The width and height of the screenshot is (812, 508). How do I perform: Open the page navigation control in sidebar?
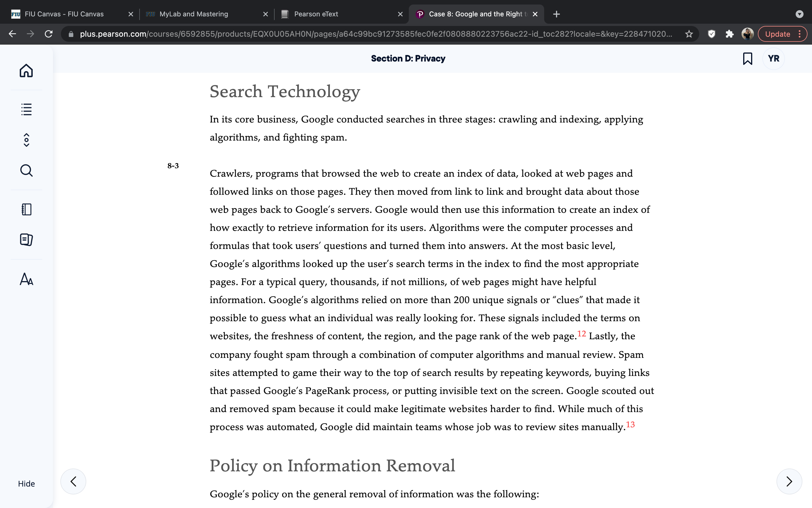click(26, 140)
